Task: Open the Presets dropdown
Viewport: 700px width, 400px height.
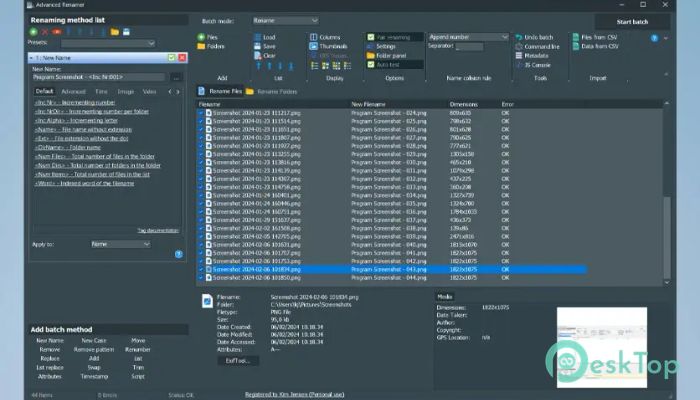Action: 108,43
